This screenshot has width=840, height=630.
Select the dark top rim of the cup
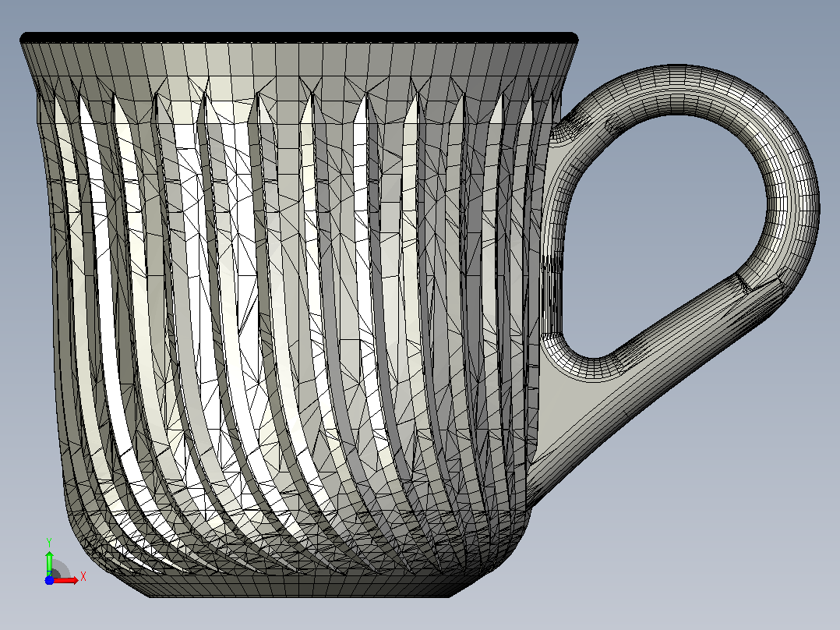(299, 38)
